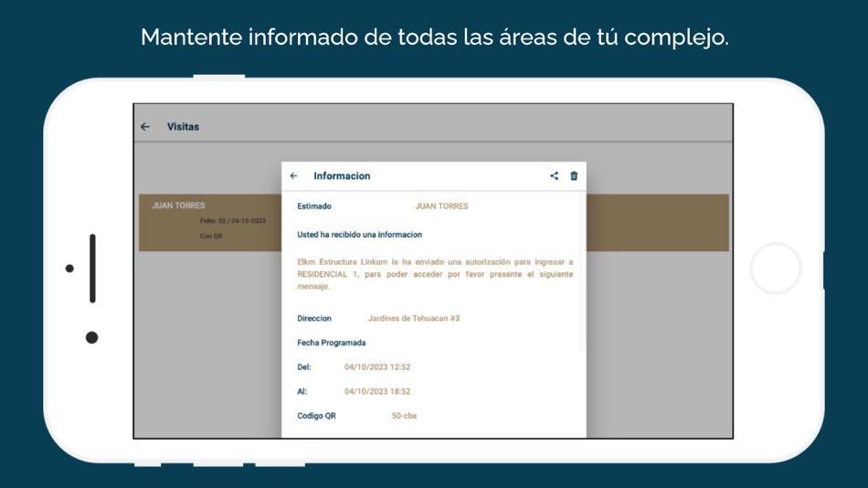Click the 'Fecha Programada' label
Image resolution: width=868 pixels, height=488 pixels.
(331, 343)
